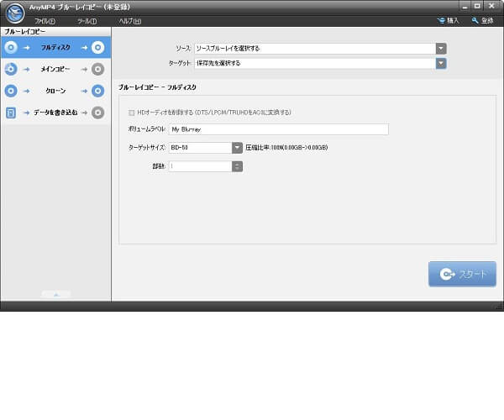
Task: Click the source disc icon in フルディスク row
Action: point(11,48)
